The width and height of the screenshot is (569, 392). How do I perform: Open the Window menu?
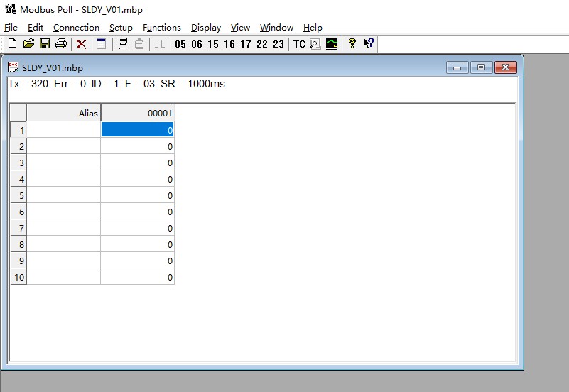coord(276,28)
